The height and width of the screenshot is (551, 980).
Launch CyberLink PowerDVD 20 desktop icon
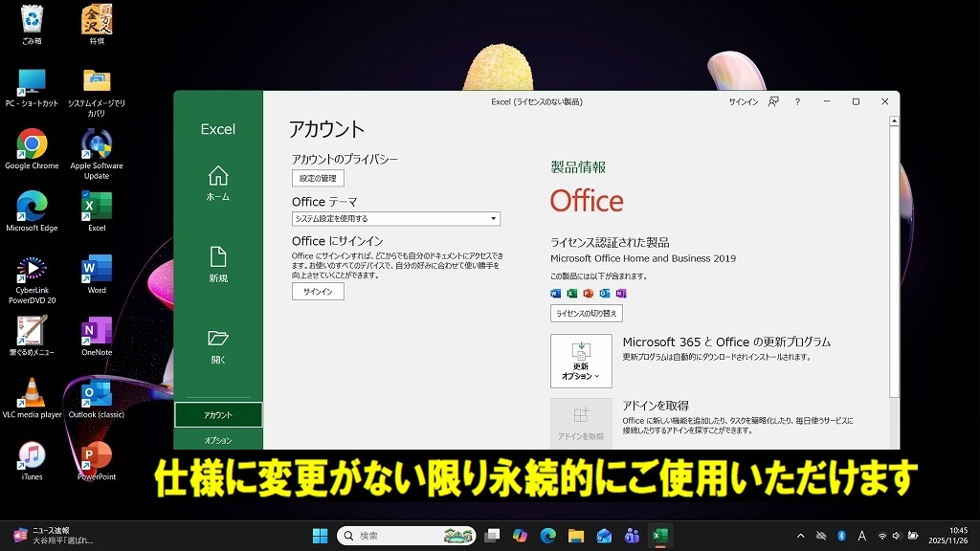tap(32, 279)
